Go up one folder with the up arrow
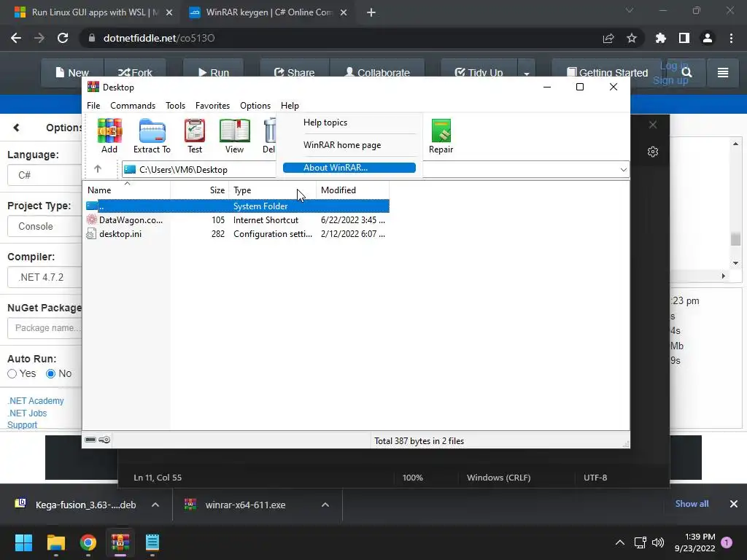The image size is (747, 560). [98, 169]
